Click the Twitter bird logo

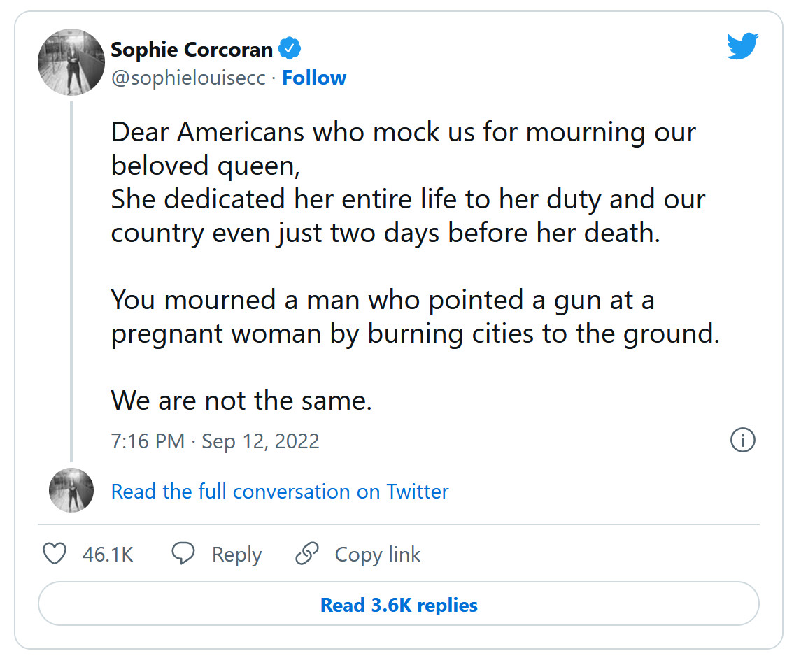click(742, 47)
